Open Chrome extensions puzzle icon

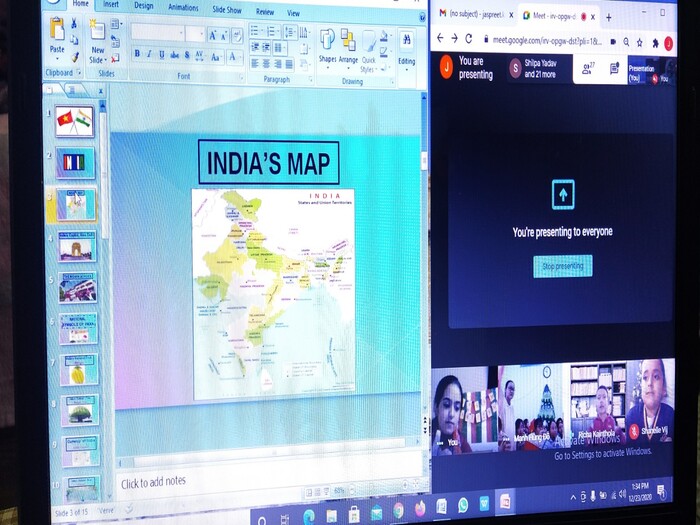(655, 43)
